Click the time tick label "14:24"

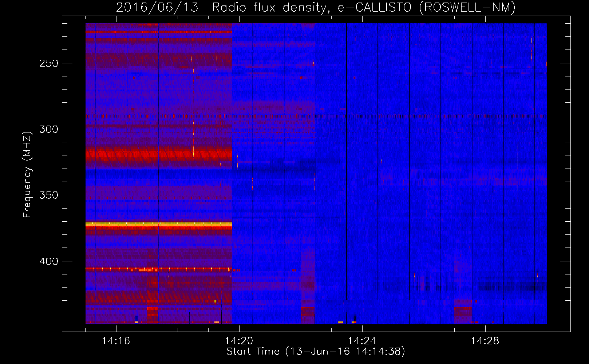click(362, 341)
